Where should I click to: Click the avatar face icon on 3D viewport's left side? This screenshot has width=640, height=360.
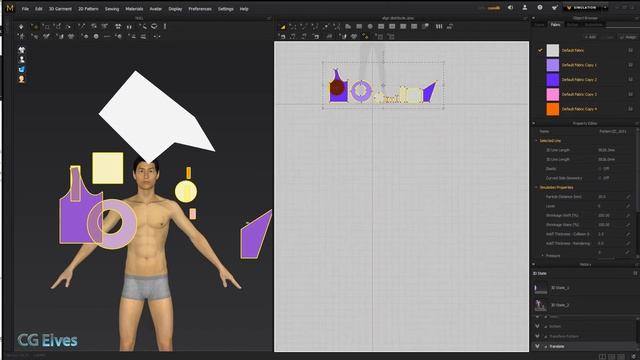coord(22,79)
